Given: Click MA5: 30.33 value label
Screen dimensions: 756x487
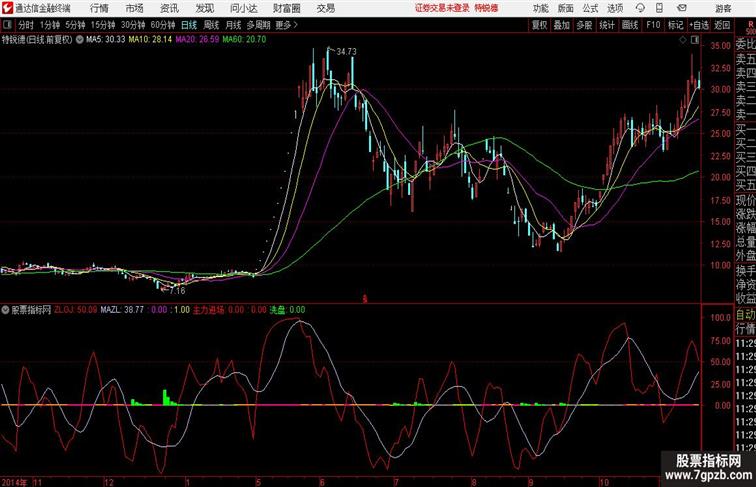Looking at the screenshot, I should [x=106, y=40].
